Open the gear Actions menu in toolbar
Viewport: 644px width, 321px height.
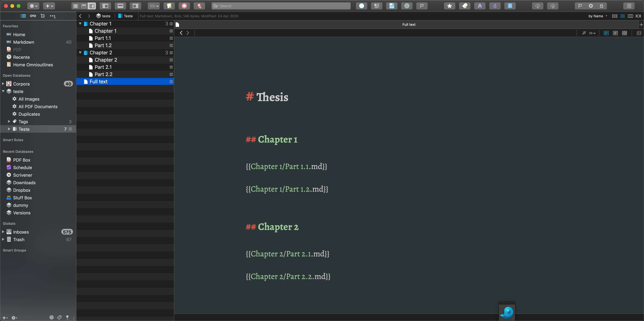click(33, 6)
